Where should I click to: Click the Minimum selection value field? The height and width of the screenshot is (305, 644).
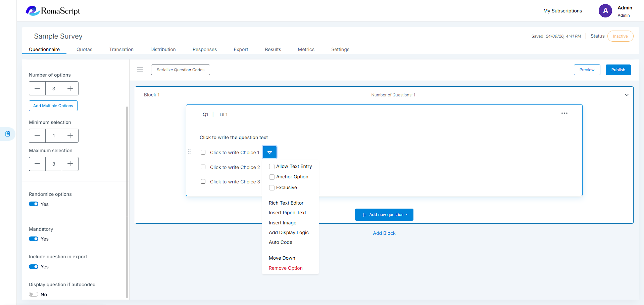point(54,136)
